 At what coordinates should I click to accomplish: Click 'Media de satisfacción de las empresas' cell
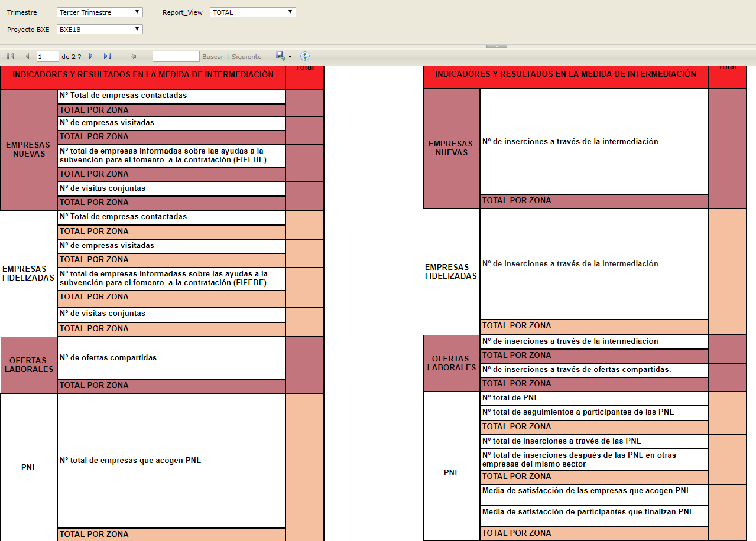point(594,495)
